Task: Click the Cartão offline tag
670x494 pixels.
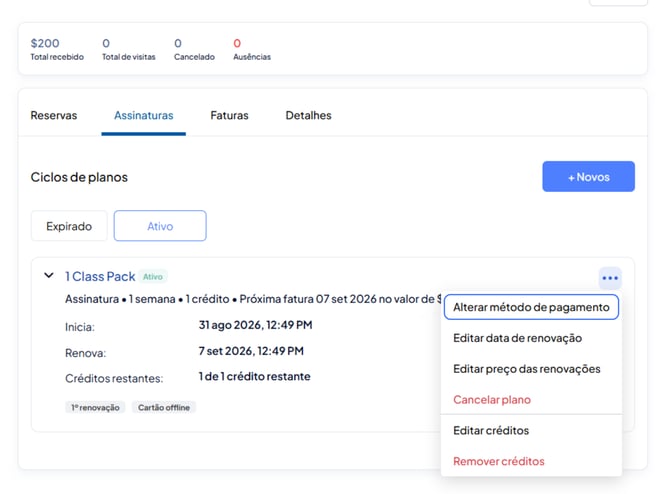Action: 164,407
